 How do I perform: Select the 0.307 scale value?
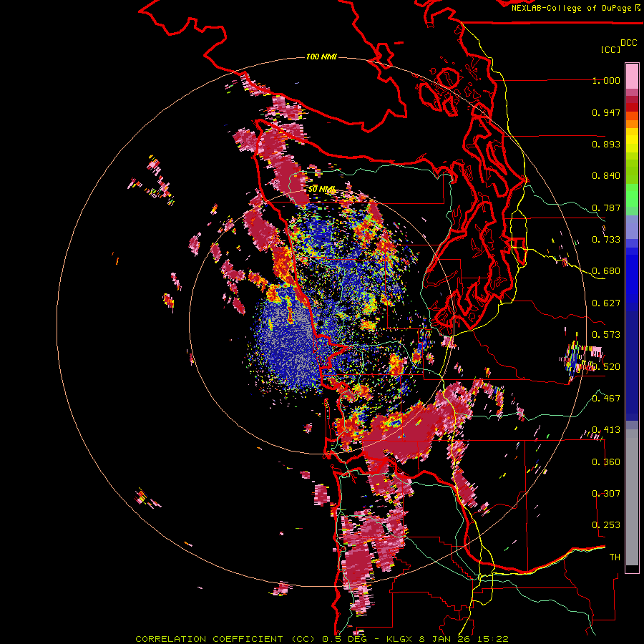tap(606, 494)
